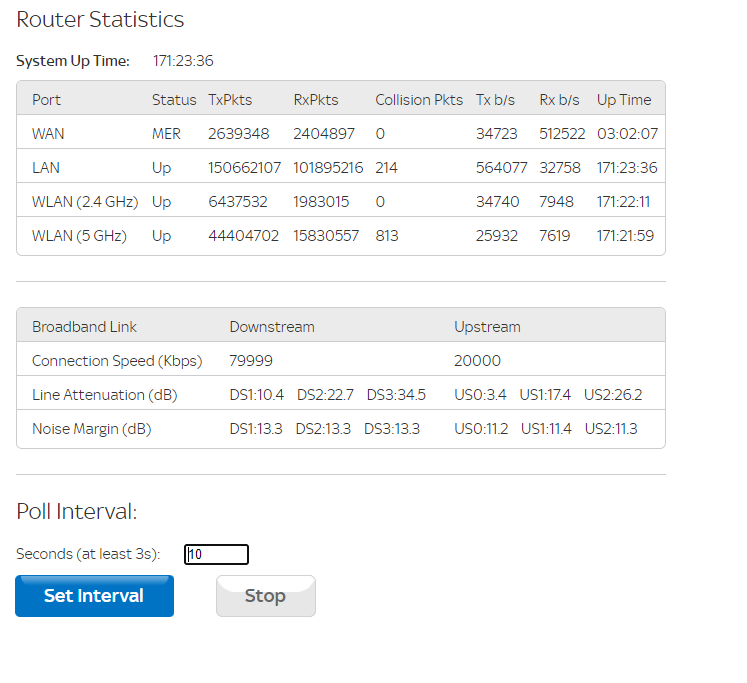Click the Line Attenuation (dB) row label
Image resolution: width=747 pixels, height=683 pixels.
tap(104, 395)
